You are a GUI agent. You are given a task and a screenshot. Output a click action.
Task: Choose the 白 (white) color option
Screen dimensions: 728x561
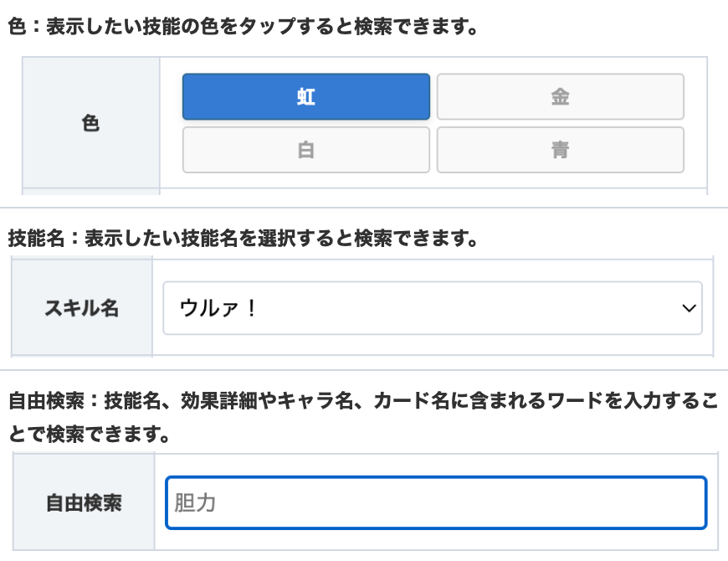click(x=305, y=150)
